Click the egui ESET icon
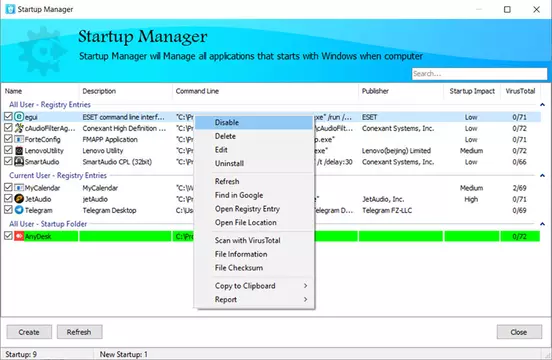 [19, 116]
